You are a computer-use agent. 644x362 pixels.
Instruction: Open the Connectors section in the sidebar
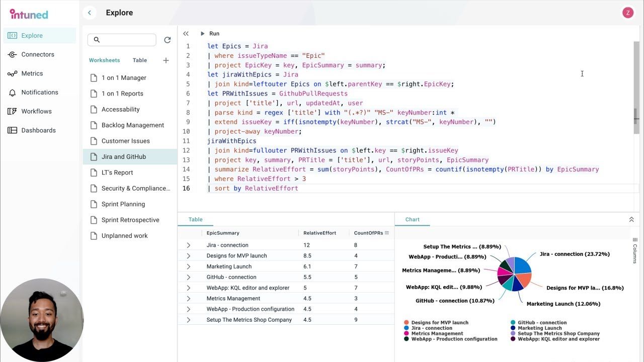coord(38,54)
